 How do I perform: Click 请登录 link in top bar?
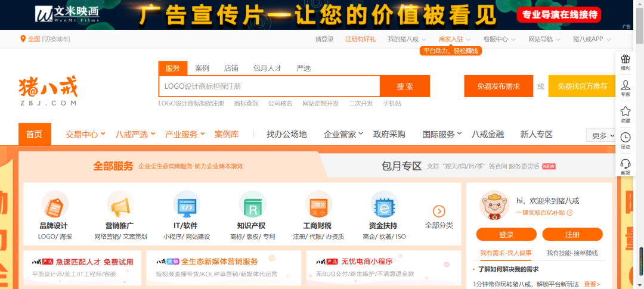(x=324, y=39)
